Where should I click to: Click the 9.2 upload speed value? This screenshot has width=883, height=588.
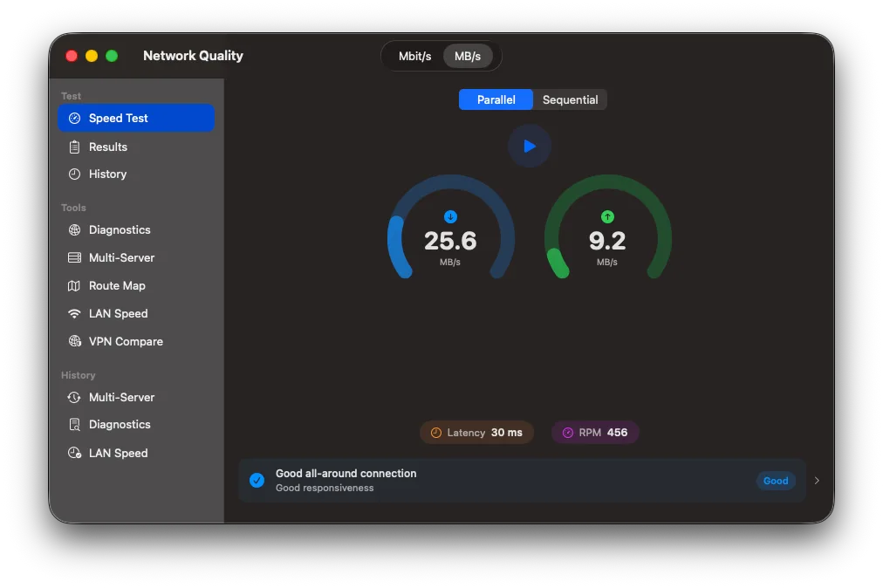[607, 241]
